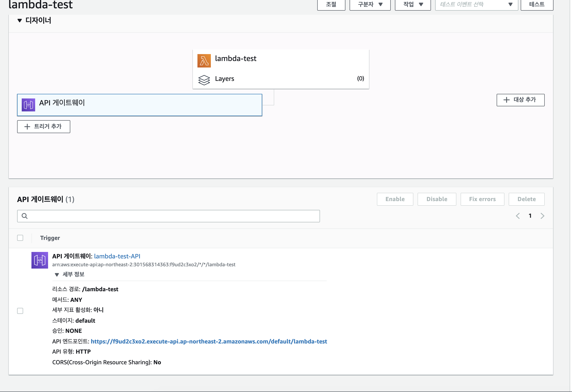Screen dimensions: 572x392
Task: Click the 승인 NONE text
Action: coord(67,331)
